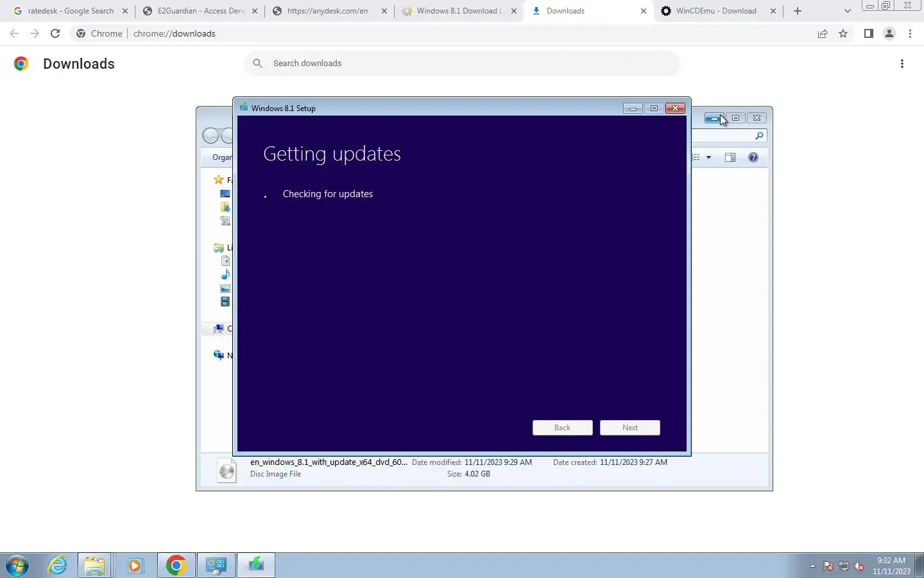Open the Windows Start button

click(17, 565)
